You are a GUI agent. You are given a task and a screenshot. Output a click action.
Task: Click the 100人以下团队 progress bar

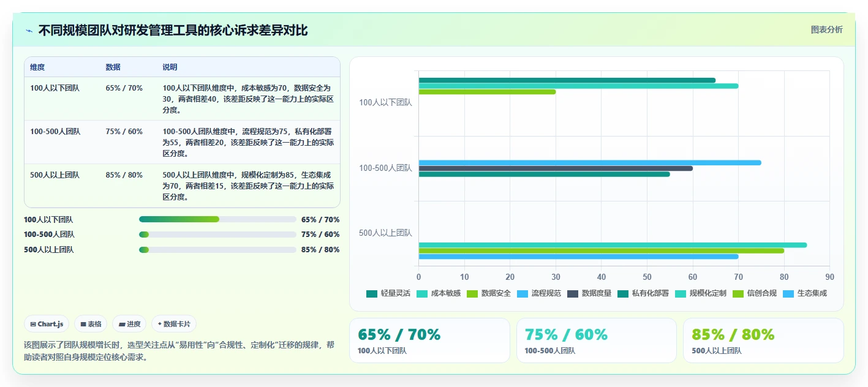[x=217, y=219]
